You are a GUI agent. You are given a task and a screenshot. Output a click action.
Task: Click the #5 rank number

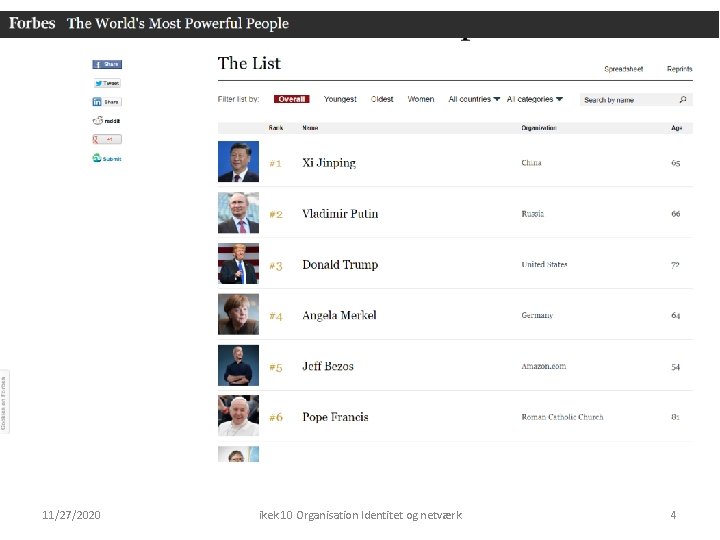tap(276, 367)
